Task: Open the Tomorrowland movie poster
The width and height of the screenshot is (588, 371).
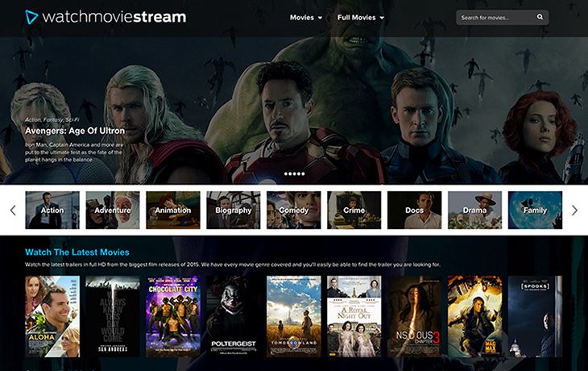Action: pyautogui.click(x=294, y=316)
